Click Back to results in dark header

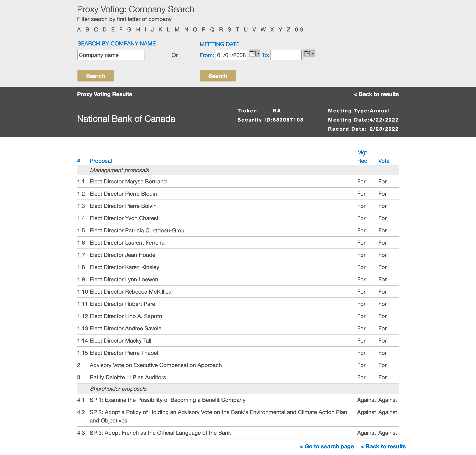(x=376, y=94)
